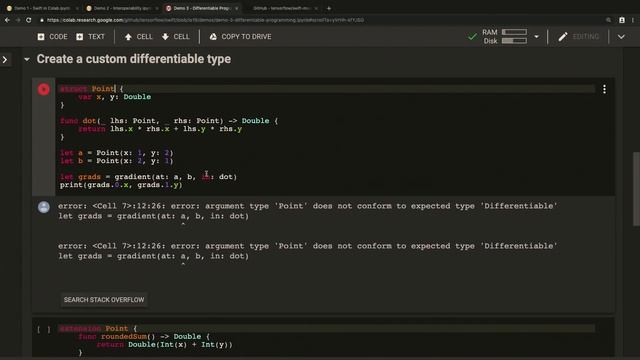
Task: Close the Demo 3 browser tab
Action: 236,8
